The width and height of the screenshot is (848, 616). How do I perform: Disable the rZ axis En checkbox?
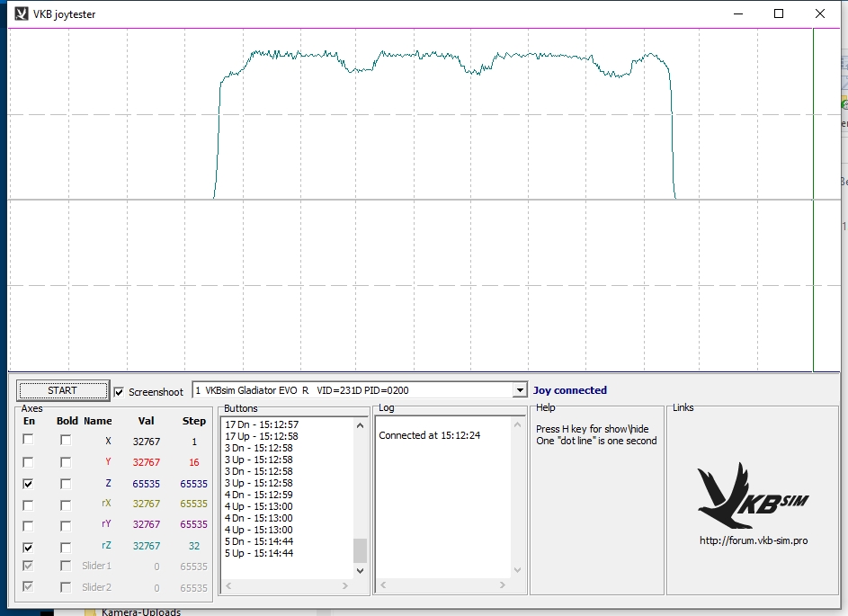click(28, 548)
